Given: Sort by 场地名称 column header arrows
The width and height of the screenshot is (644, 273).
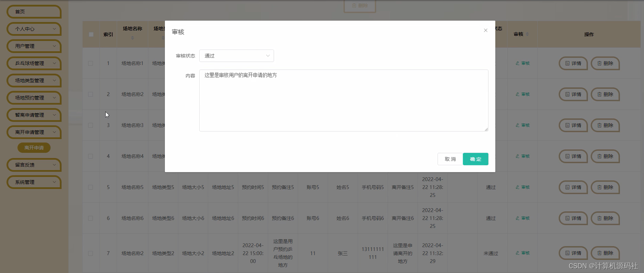Looking at the screenshot, I should click(x=132, y=38).
